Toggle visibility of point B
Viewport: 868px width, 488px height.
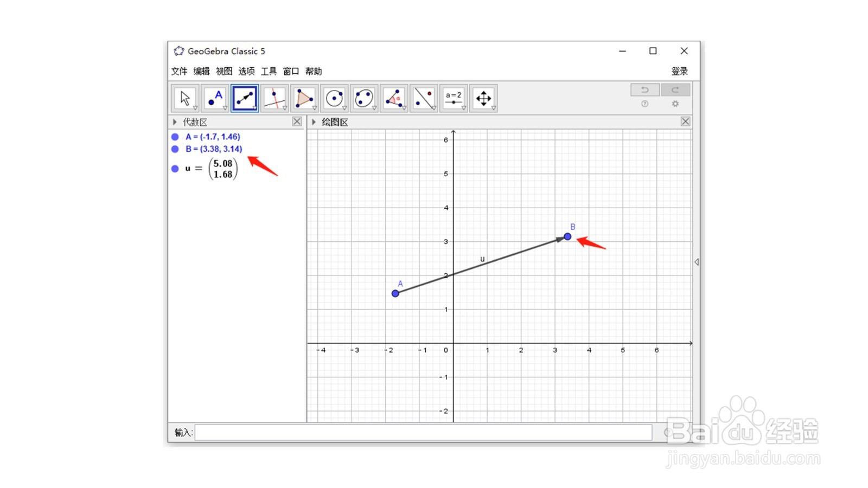click(175, 149)
